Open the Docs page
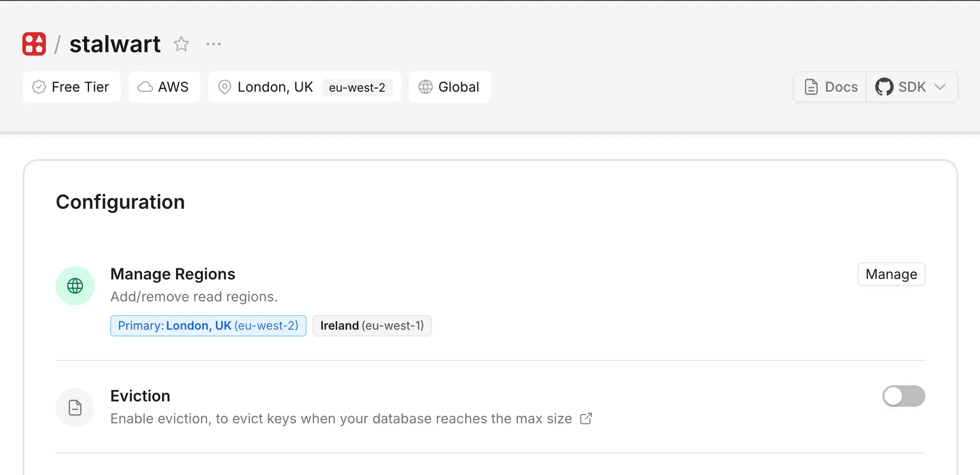The height and width of the screenshot is (475, 980). tap(829, 86)
